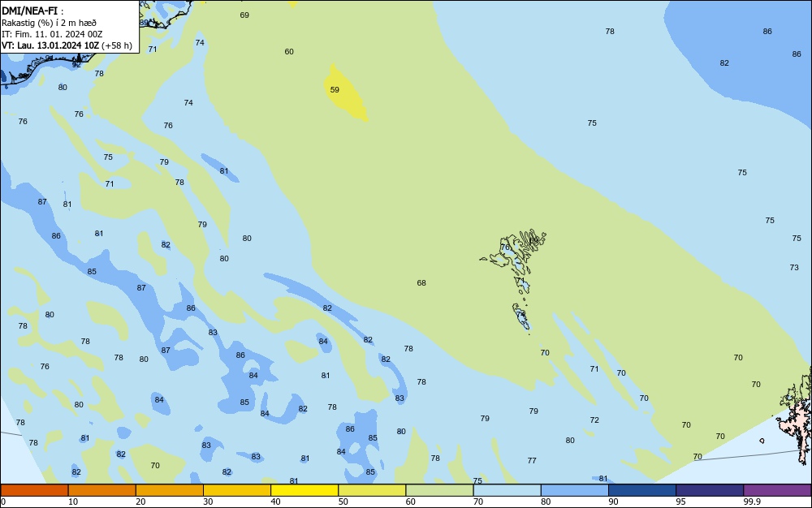Viewport: 812px width, 508px height.
Task: Select the pale blue 70–80 legend swatch
Action: (x=507, y=490)
